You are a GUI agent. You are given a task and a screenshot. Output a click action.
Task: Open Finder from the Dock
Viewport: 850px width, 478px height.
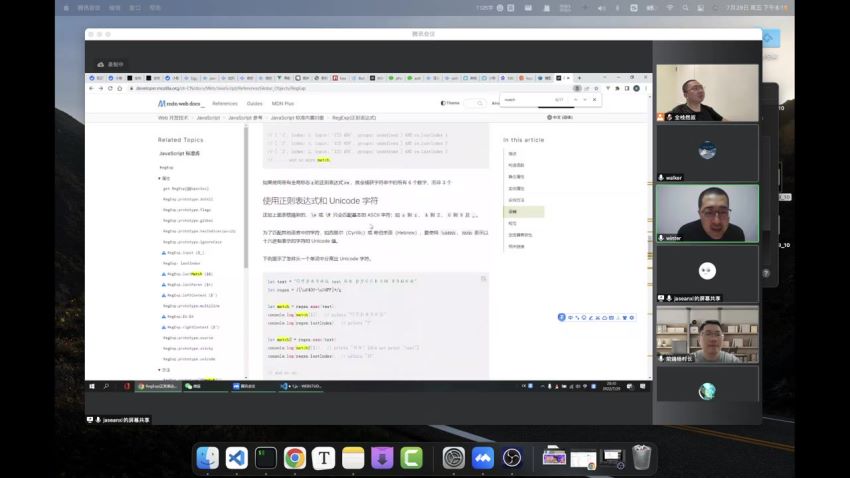(x=208, y=458)
